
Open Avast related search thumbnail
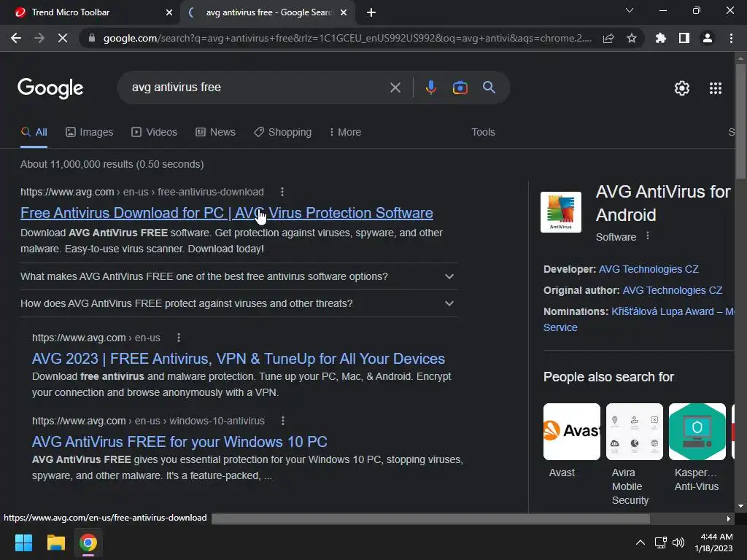click(572, 432)
